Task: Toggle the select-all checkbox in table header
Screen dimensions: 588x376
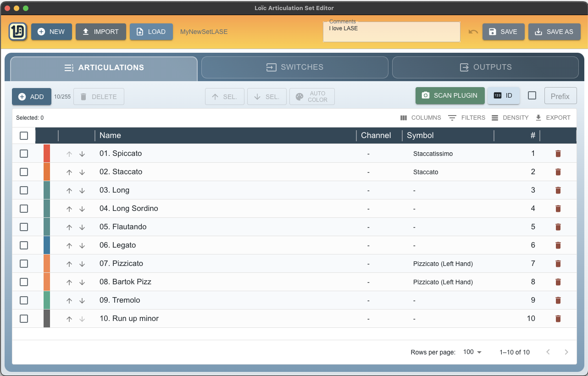Action: tap(24, 136)
